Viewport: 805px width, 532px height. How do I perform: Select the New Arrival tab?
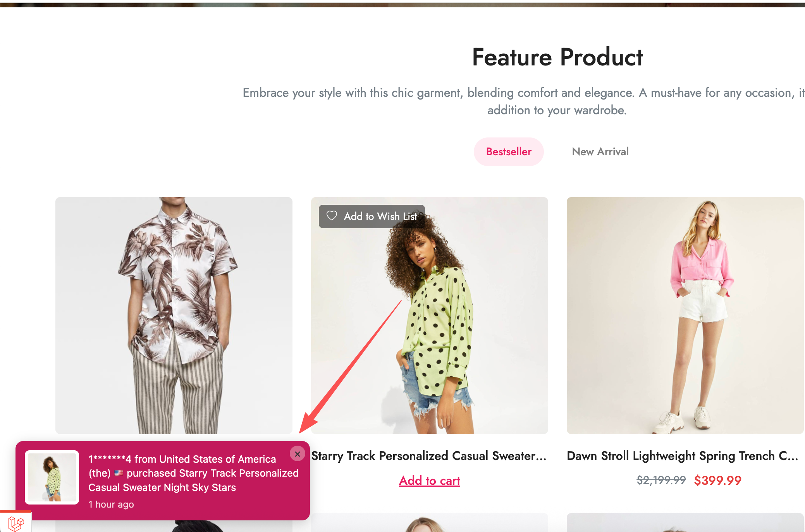pos(600,152)
